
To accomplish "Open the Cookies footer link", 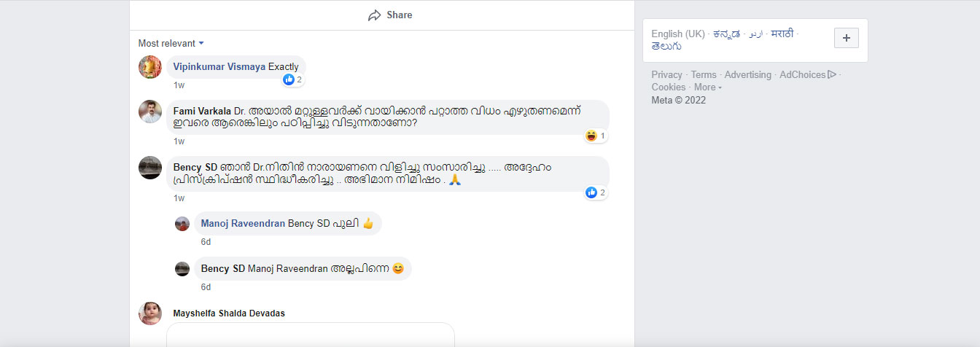I will point(669,87).
